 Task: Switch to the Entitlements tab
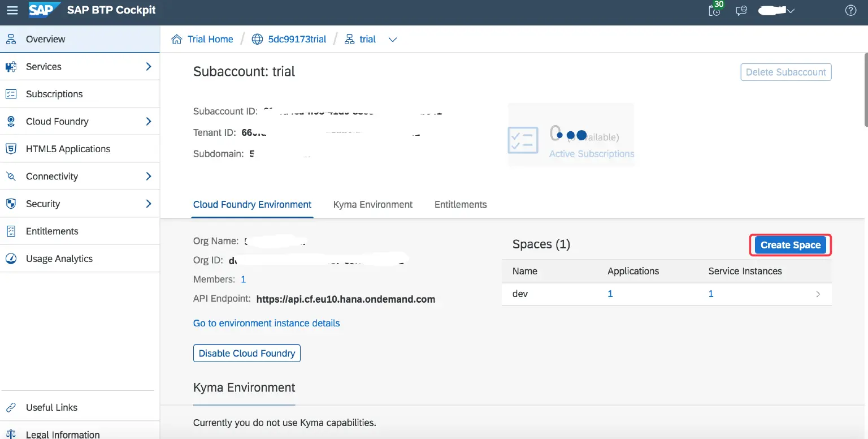[x=461, y=204]
